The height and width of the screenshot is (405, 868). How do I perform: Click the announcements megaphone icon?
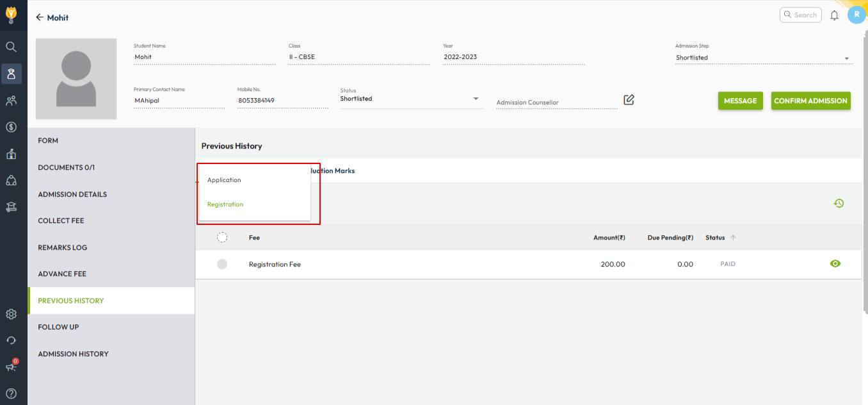click(x=11, y=367)
